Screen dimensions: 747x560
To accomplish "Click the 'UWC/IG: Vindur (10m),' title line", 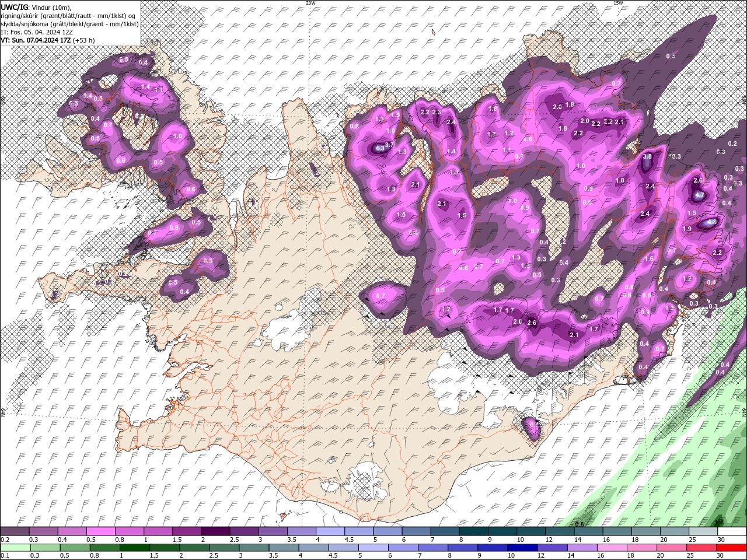I will pyautogui.click(x=35, y=6).
